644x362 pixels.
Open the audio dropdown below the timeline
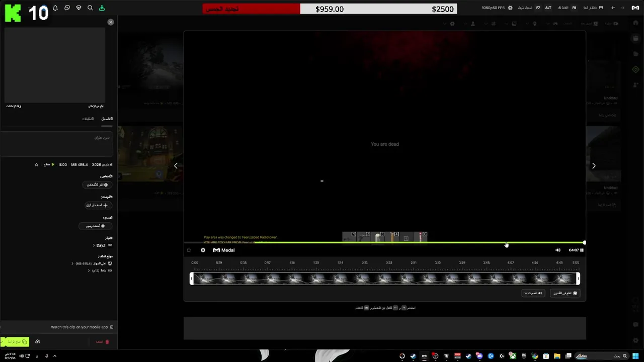pyautogui.click(x=533, y=293)
